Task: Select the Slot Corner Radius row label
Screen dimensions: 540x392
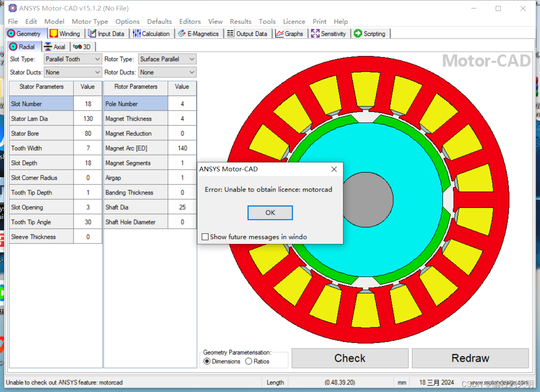Action: pyautogui.click(x=41, y=178)
